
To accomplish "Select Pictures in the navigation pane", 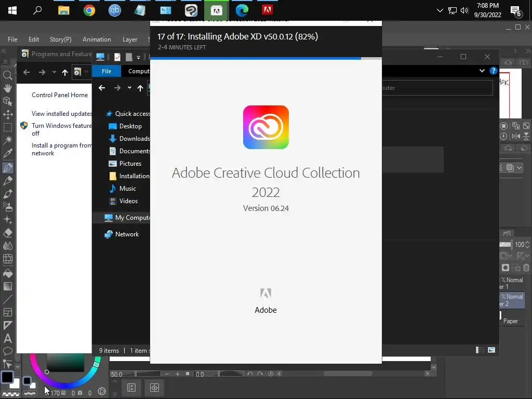I will coord(130,164).
